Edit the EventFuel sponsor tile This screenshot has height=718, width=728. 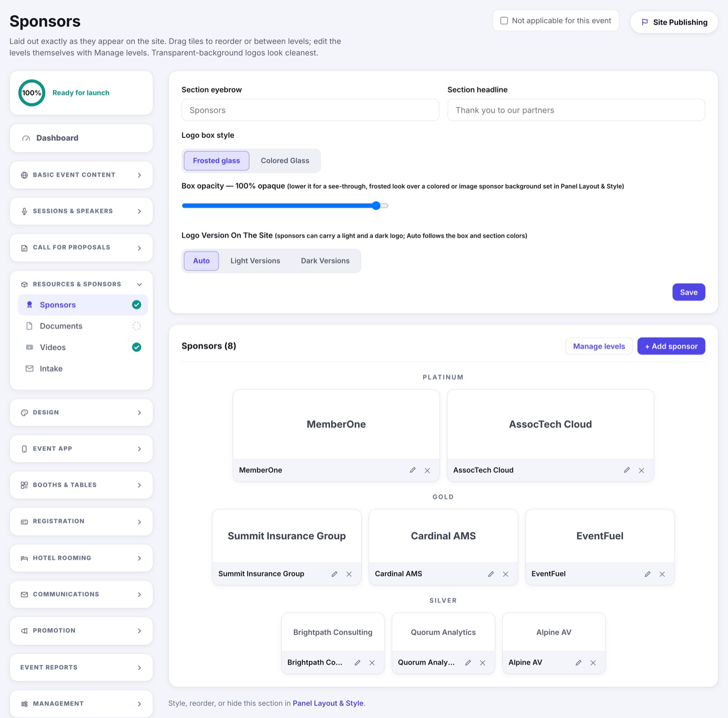click(x=647, y=574)
